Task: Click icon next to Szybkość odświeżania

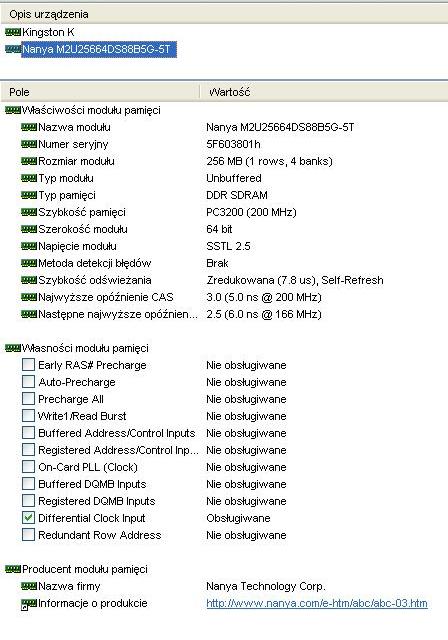Action: (x=29, y=280)
